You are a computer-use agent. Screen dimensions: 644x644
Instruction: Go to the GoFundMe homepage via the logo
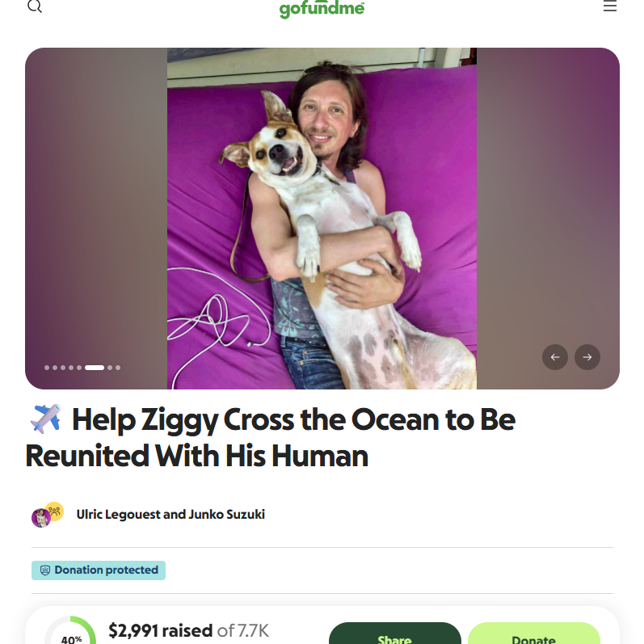[322, 9]
